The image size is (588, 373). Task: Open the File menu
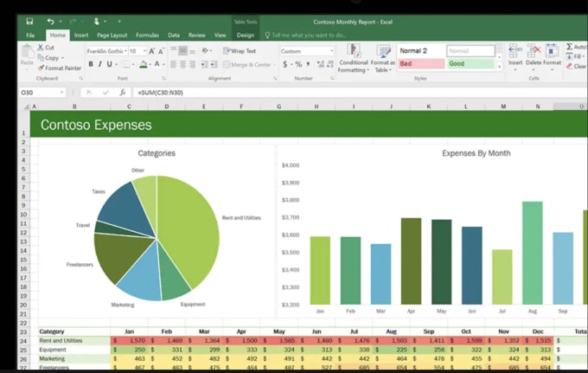30,35
